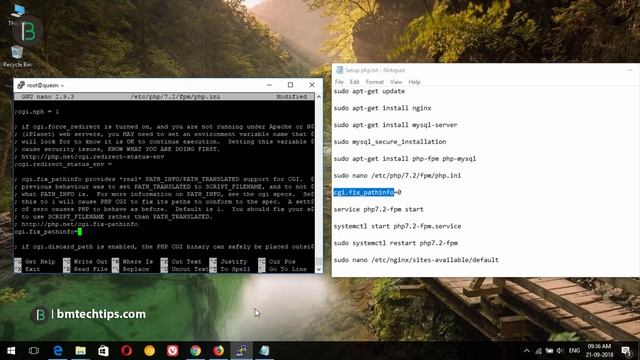The width and height of the screenshot is (640, 360).
Task: Open the Help menu in Notepad
Action: [x=414, y=82]
